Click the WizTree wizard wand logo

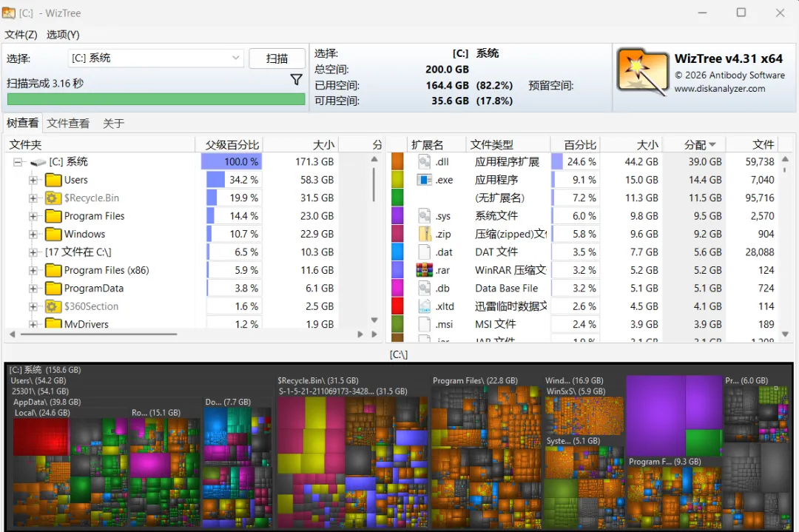[643, 73]
